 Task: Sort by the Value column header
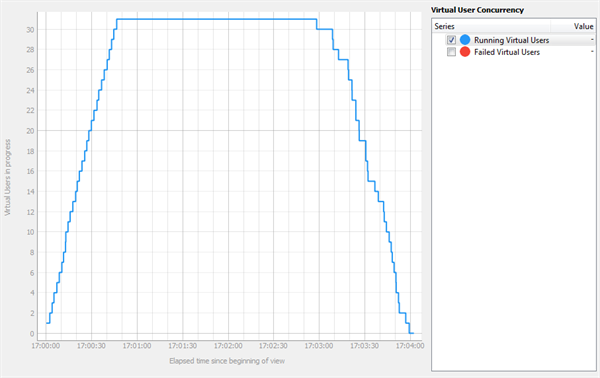pyautogui.click(x=573, y=26)
